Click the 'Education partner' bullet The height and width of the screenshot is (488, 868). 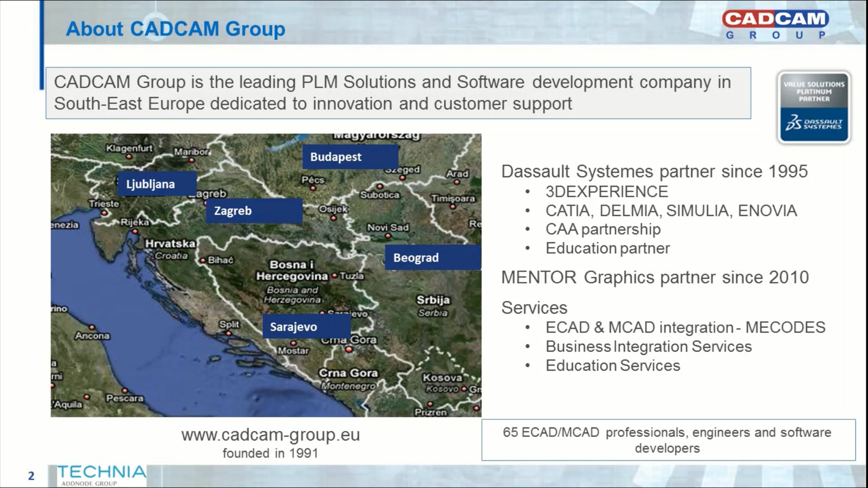pyautogui.click(x=608, y=248)
